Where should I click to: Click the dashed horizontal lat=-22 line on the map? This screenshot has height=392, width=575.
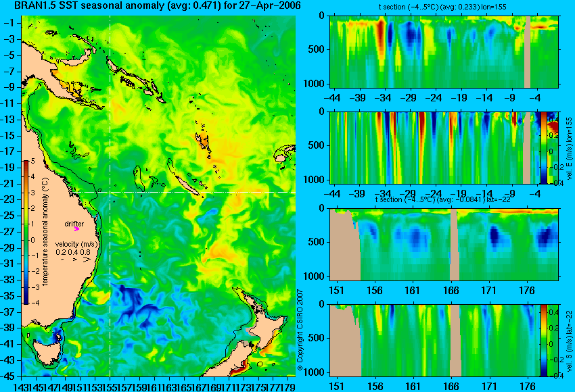tap(183, 192)
